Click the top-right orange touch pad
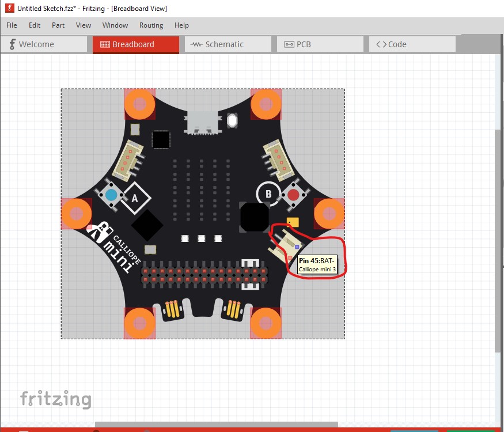This screenshot has height=432, width=504. point(266,104)
